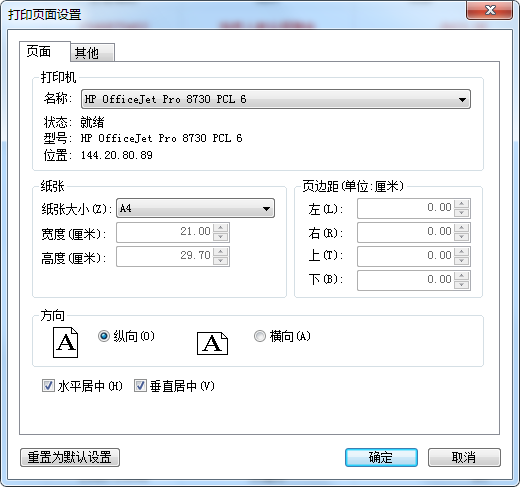Open the printer name dropdown
The width and height of the screenshot is (520, 487).
coord(276,99)
